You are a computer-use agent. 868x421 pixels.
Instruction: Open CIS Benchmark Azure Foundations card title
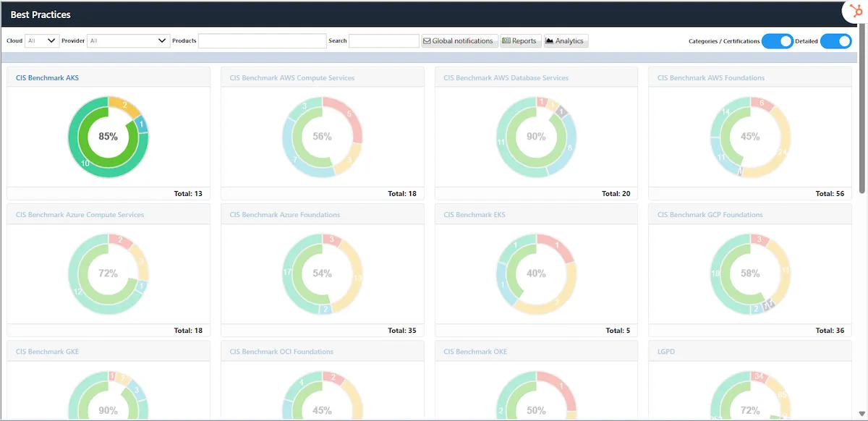pyautogui.click(x=285, y=215)
